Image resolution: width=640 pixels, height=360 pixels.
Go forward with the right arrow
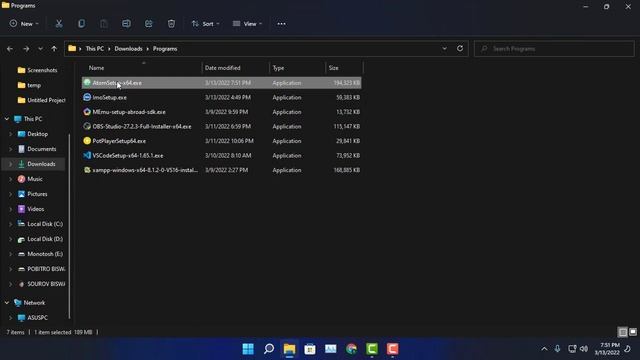[x=26, y=49]
